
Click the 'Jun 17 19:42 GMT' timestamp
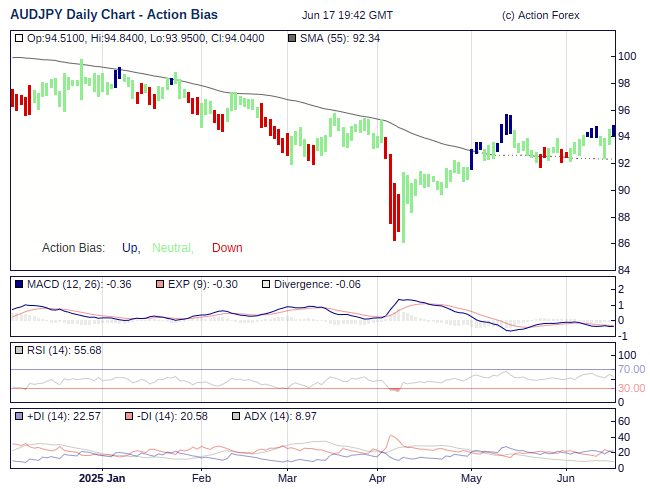347,15
